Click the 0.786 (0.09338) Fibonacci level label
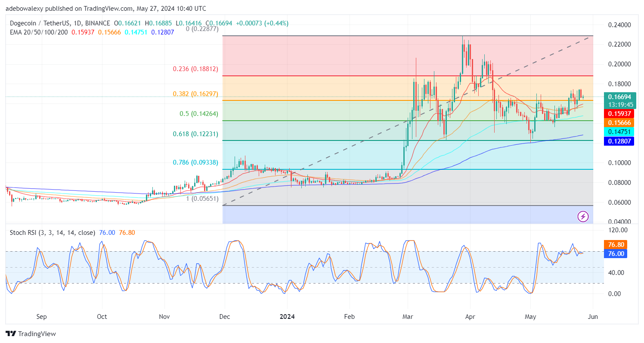644x343 pixels. click(195, 162)
